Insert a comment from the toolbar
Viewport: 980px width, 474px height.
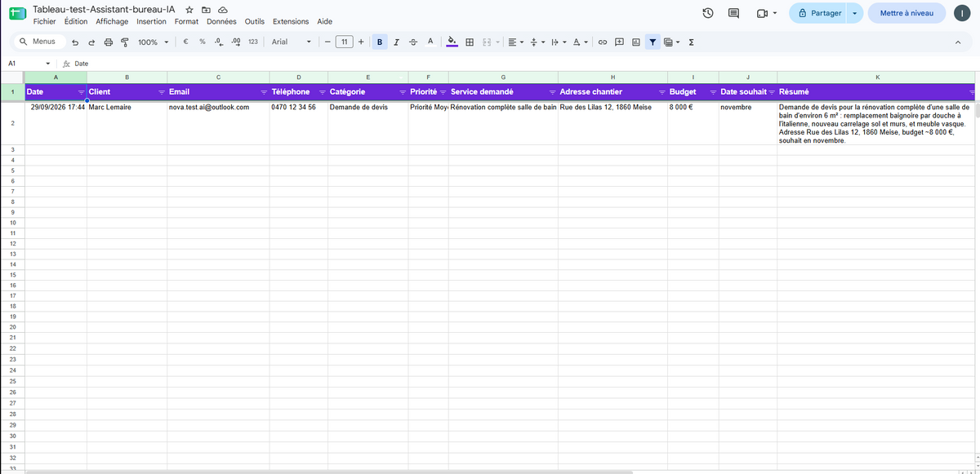point(619,42)
